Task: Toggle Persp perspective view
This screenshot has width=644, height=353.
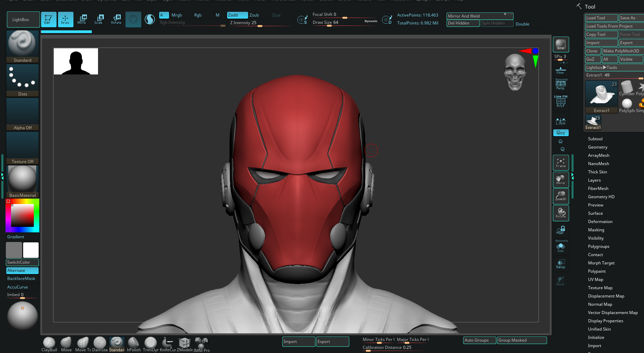Action: [560, 85]
